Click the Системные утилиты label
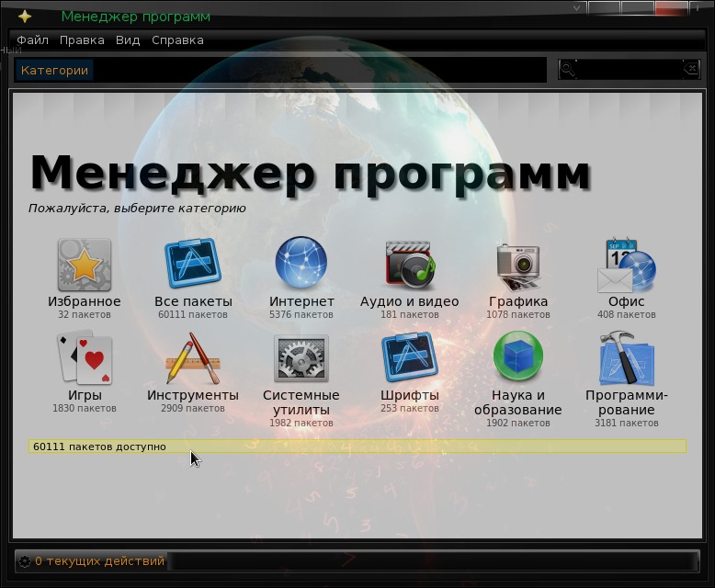The image size is (715, 588). click(301, 402)
